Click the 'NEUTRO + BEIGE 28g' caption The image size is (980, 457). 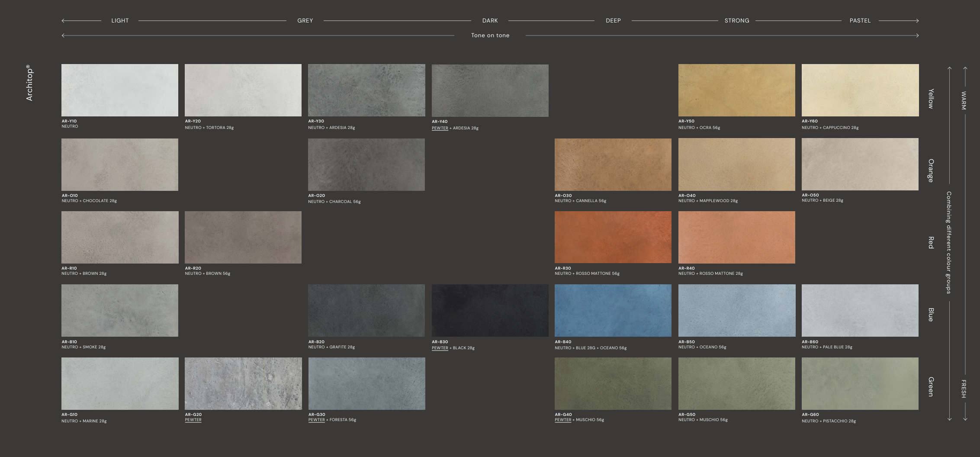tap(823, 200)
